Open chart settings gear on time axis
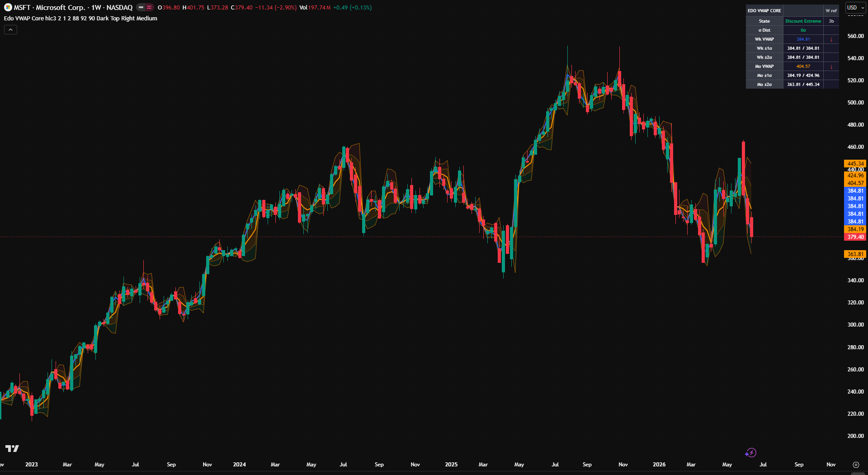Image resolution: width=868 pixels, height=475 pixels. (856, 465)
